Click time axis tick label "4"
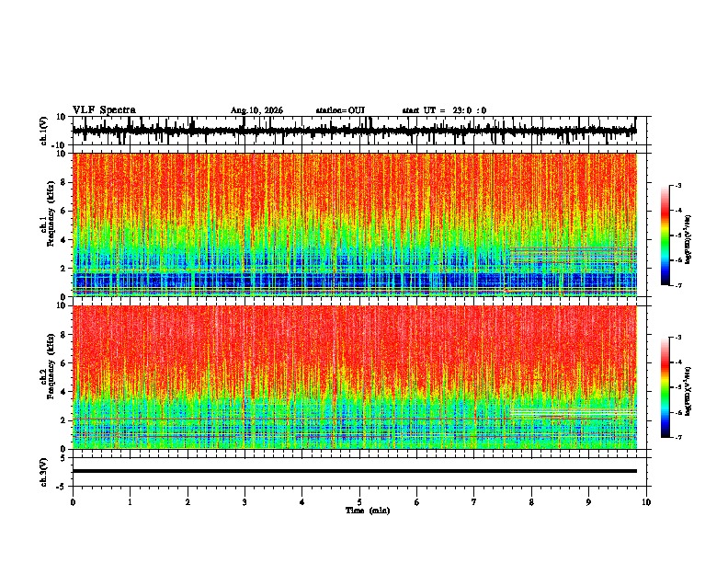This screenshot has height=563, width=728. coord(302,502)
